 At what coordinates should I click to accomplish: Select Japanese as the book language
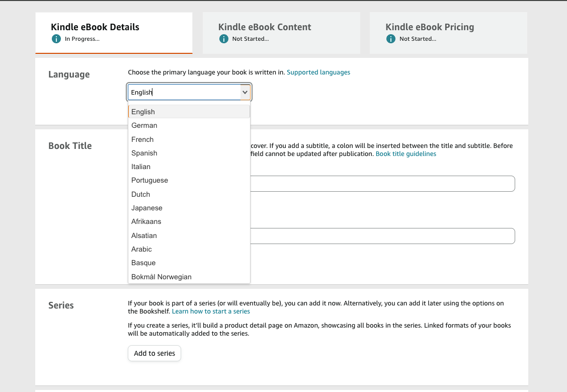(x=147, y=208)
